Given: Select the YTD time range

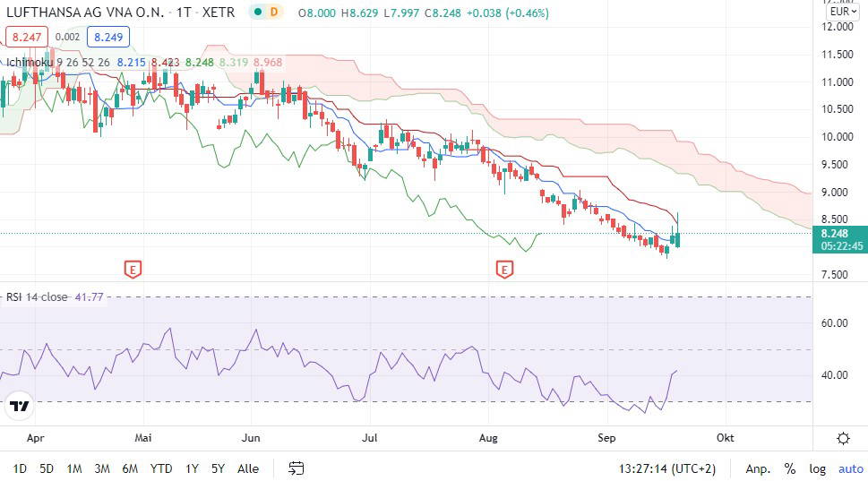Looking at the screenshot, I should (161, 468).
